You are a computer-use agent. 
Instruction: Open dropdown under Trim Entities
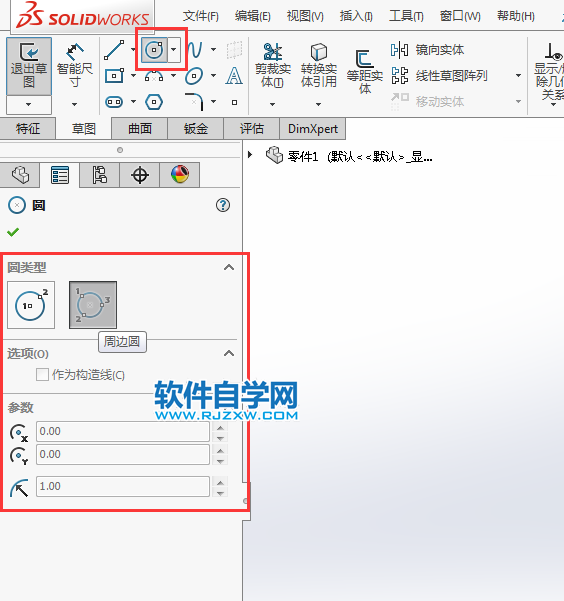pyautogui.click(x=272, y=104)
